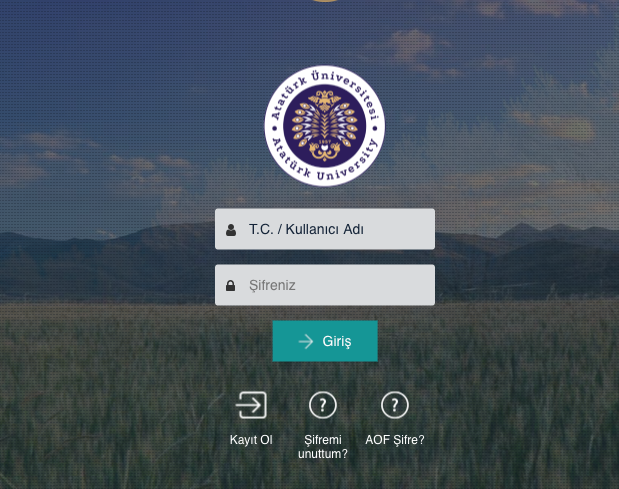Image resolution: width=619 pixels, height=489 pixels.
Task: Click the person icon in username field
Action: [x=231, y=230]
